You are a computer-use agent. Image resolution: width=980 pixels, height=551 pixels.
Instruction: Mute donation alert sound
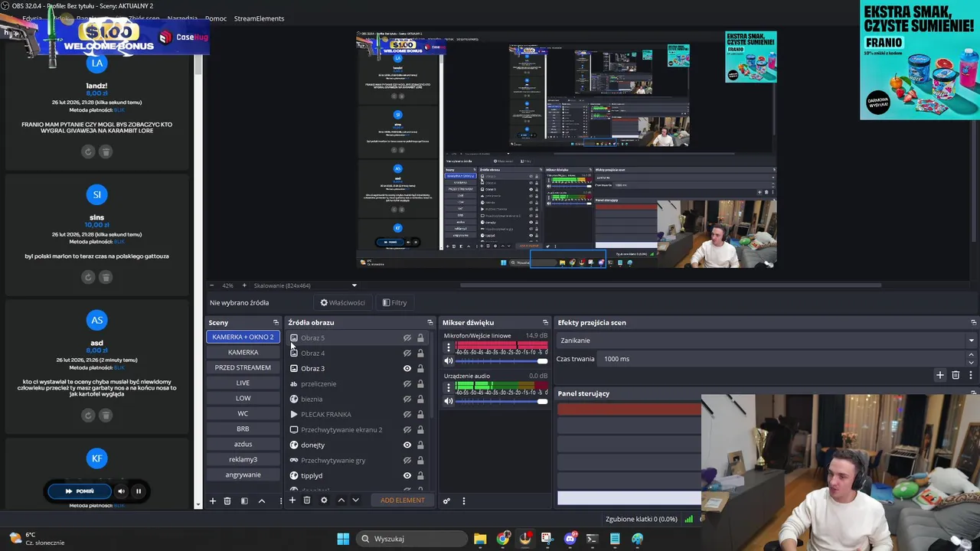[x=121, y=491]
